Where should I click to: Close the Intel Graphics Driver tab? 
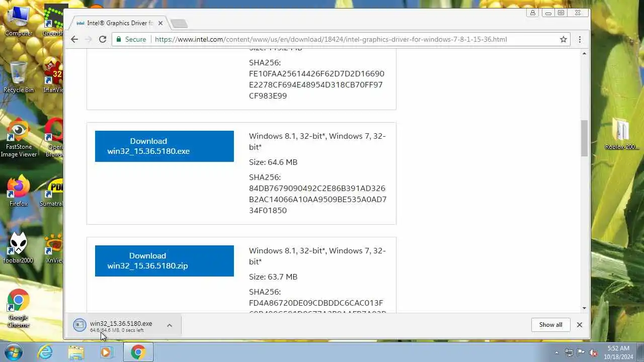[x=161, y=23]
